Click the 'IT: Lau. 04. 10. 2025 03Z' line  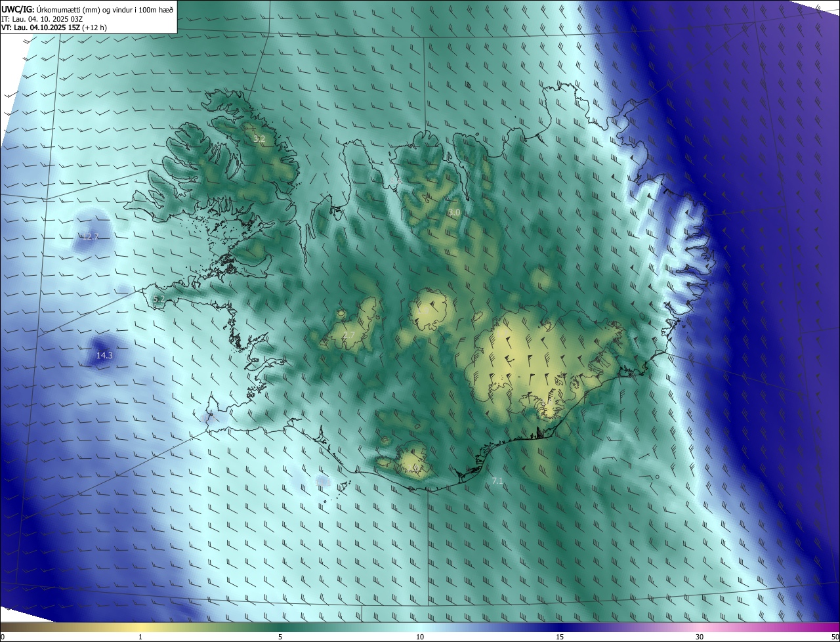pos(42,18)
